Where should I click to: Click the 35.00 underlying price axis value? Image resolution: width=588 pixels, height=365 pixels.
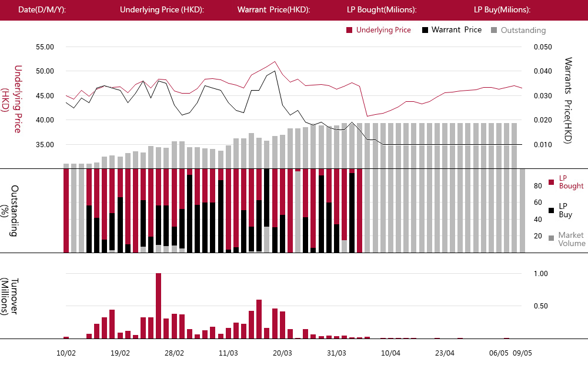pyautogui.click(x=45, y=145)
